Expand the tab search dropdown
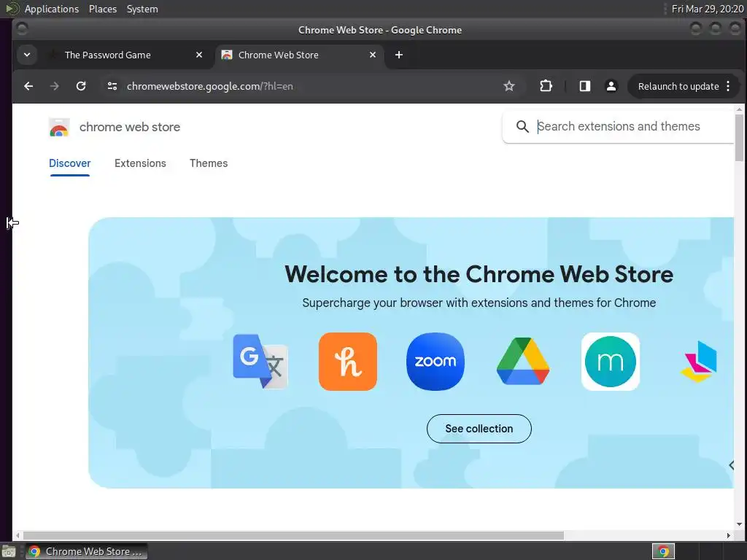This screenshot has height=560, width=747. pos(27,55)
